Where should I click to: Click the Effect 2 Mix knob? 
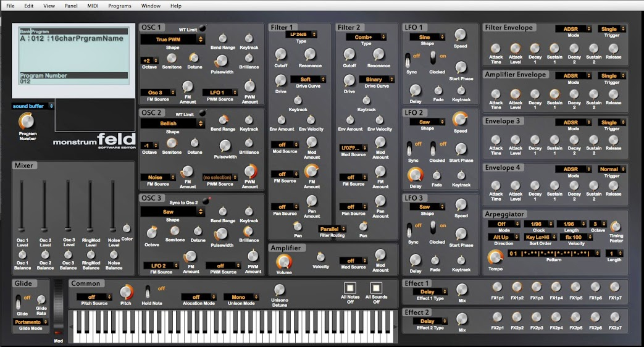pyautogui.click(x=462, y=319)
